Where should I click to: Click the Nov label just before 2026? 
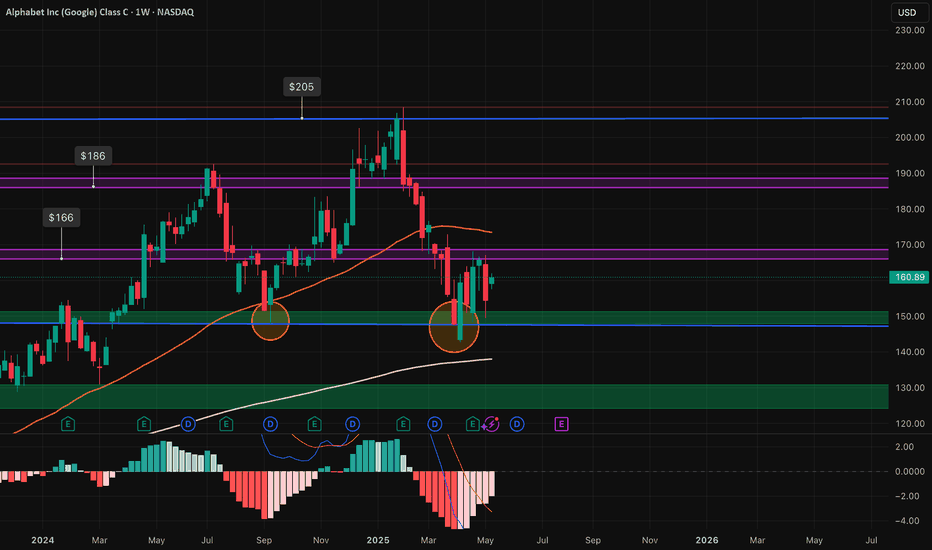pos(650,540)
